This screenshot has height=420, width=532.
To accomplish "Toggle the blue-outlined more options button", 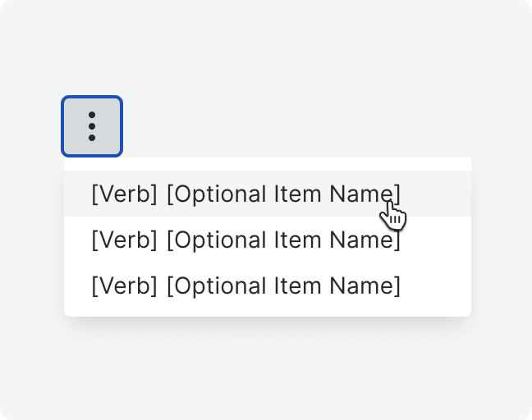I will point(92,126).
